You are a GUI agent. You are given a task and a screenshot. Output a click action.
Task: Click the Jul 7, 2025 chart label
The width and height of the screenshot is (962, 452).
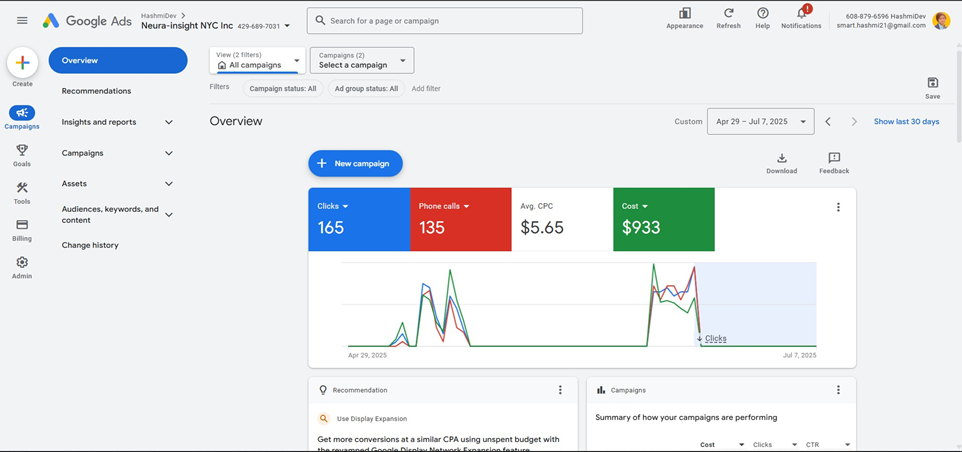click(800, 355)
